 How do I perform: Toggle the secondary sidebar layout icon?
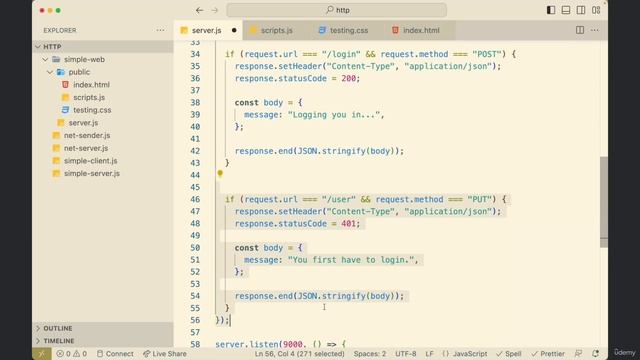(581, 10)
